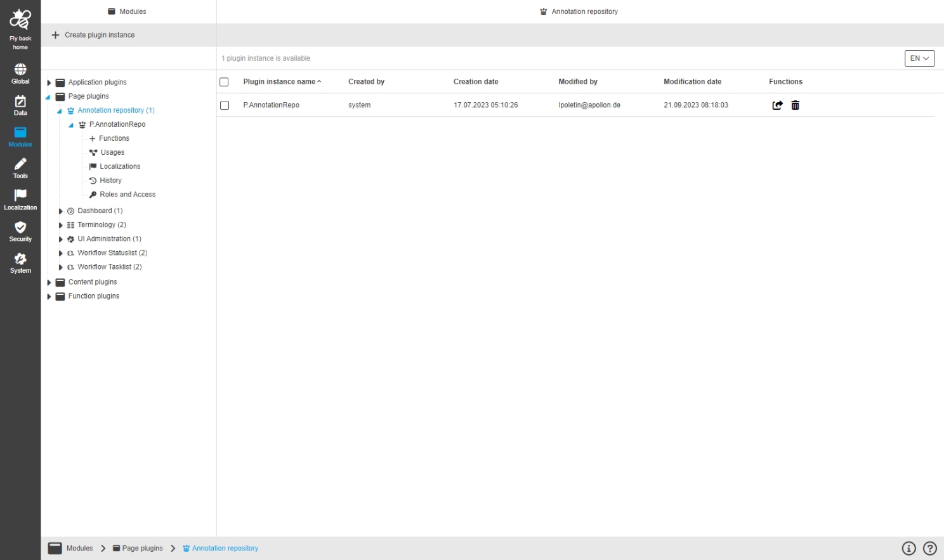Image resolution: width=944 pixels, height=560 pixels.
Task: Select Functions under P.AnnotationRepo
Action: point(114,138)
